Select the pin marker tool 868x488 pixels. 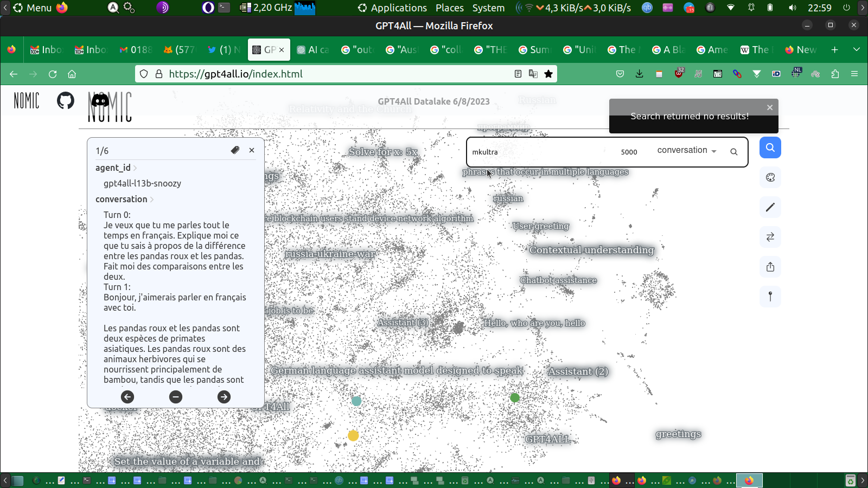point(770,297)
